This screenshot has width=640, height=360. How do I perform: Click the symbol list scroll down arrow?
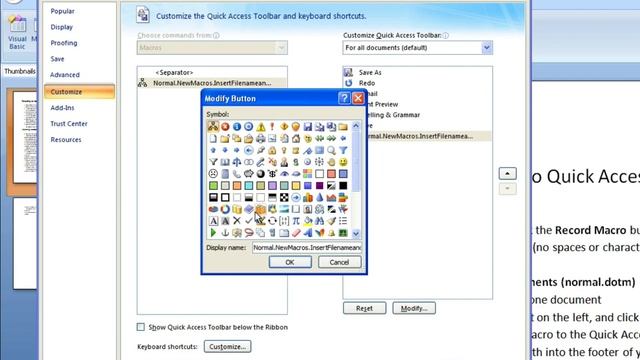[x=356, y=233]
